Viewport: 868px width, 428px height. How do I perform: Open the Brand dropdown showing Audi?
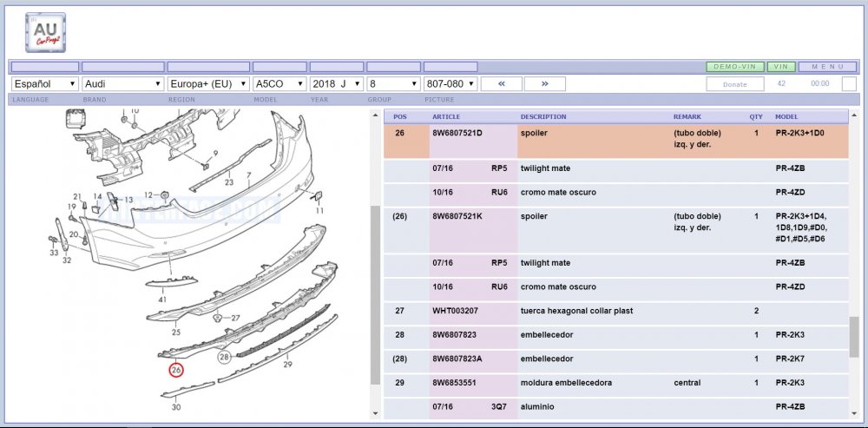pyautogui.click(x=123, y=83)
